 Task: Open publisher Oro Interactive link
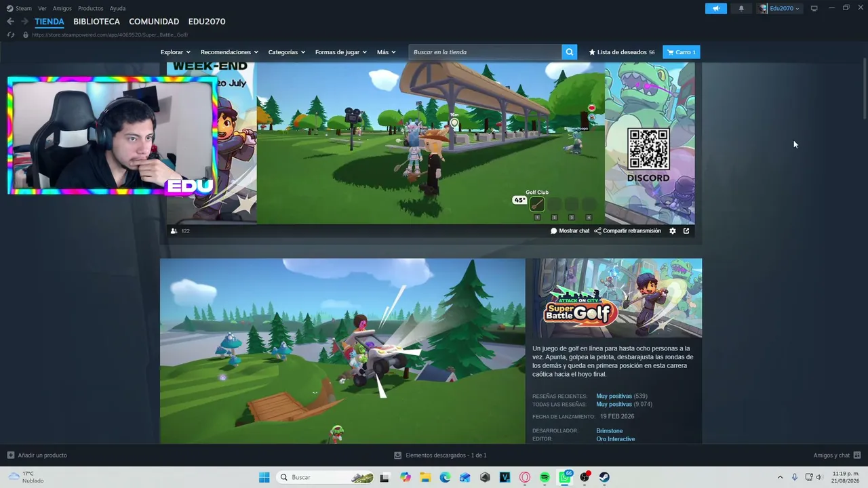[616, 439]
